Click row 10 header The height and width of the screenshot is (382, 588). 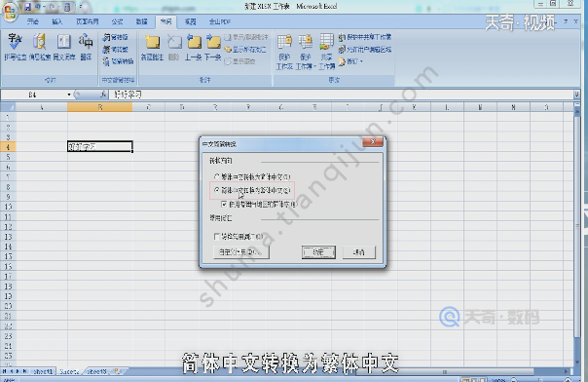pos(8,207)
